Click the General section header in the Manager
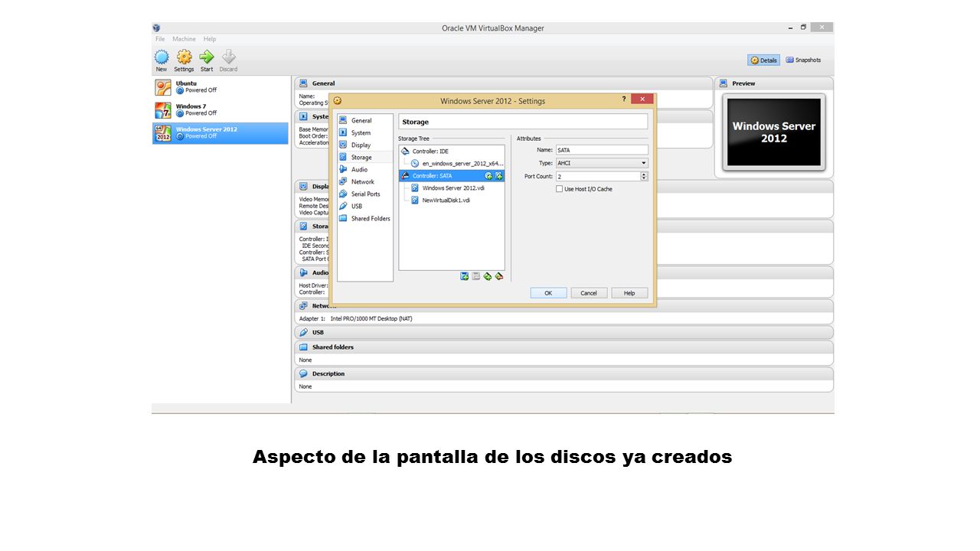Viewport: 980px width, 551px height. coord(504,83)
